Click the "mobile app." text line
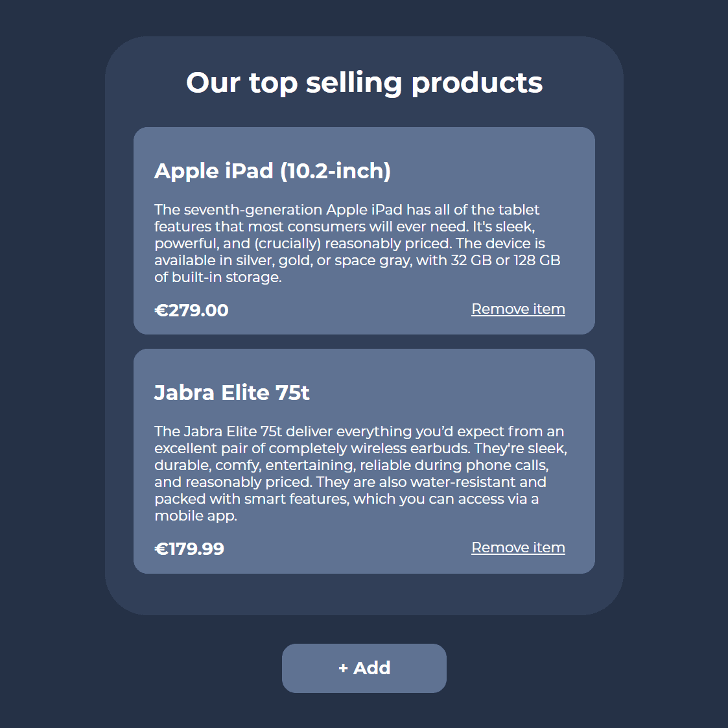This screenshot has height=728, width=728. [x=196, y=516]
